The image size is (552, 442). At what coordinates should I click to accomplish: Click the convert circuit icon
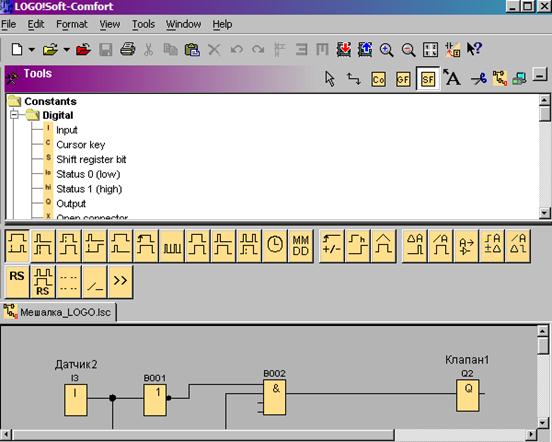(453, 49)
